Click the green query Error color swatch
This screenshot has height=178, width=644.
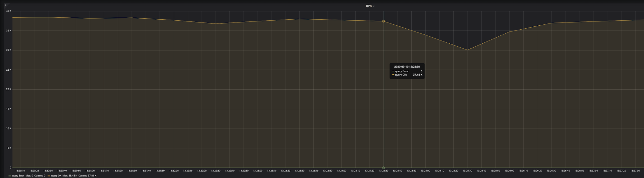point(10,176)
